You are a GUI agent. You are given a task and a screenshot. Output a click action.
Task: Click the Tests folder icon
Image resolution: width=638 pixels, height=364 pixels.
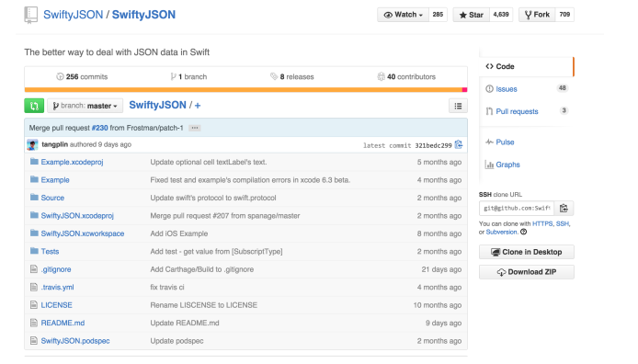[x=34, y=251]
